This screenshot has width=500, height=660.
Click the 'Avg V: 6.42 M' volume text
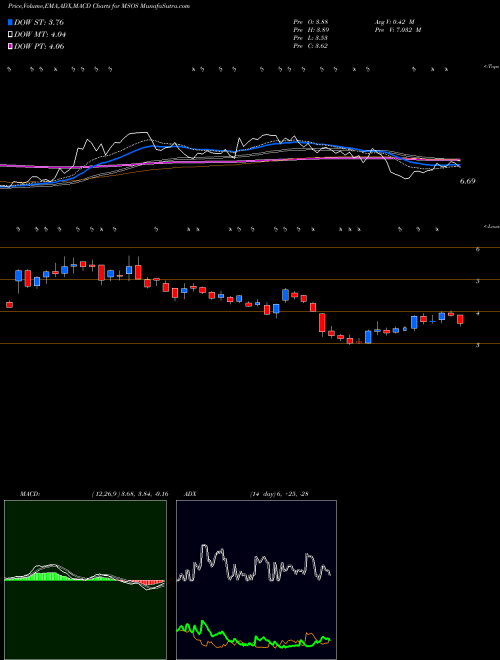coord(397,22)
